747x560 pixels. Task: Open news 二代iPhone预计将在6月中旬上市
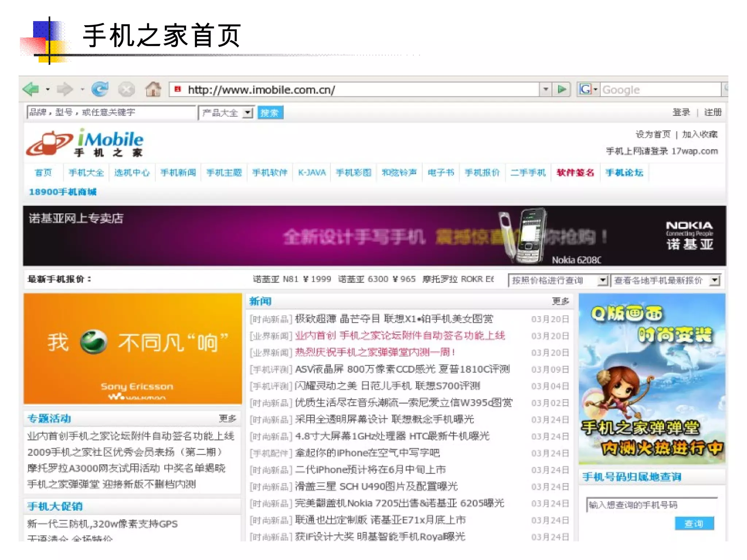click(x=370, y=470)
